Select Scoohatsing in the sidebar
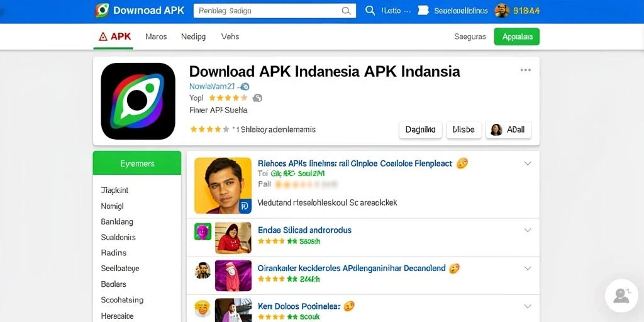This screenshot has height=322, width=644. click(x=122, y=300)
